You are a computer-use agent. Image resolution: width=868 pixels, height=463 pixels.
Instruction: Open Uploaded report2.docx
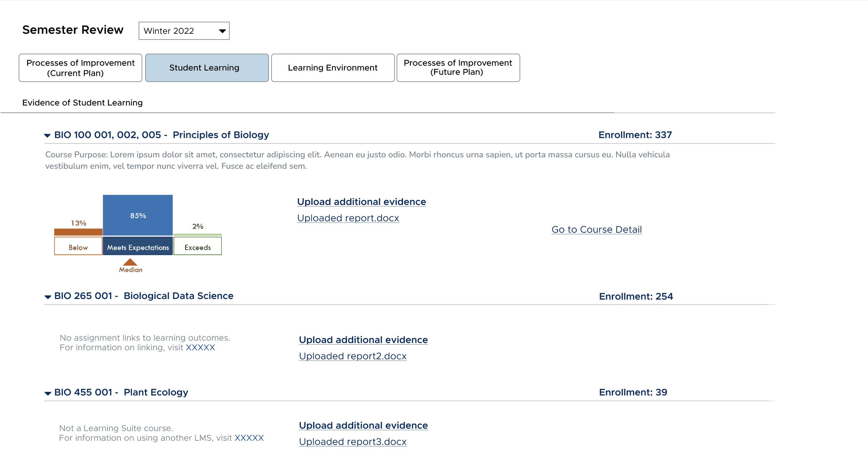pyautogui.click(x=353, y=356)
